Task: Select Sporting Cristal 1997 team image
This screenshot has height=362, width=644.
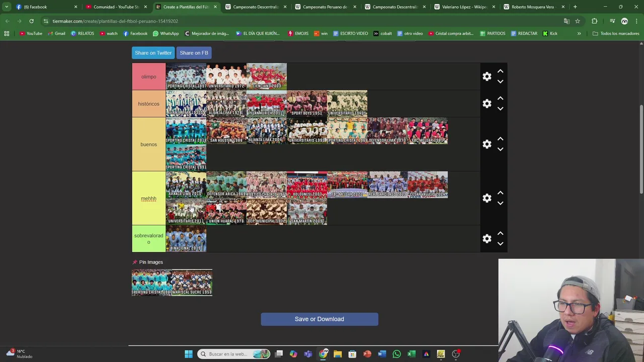Action: (186, 76)
